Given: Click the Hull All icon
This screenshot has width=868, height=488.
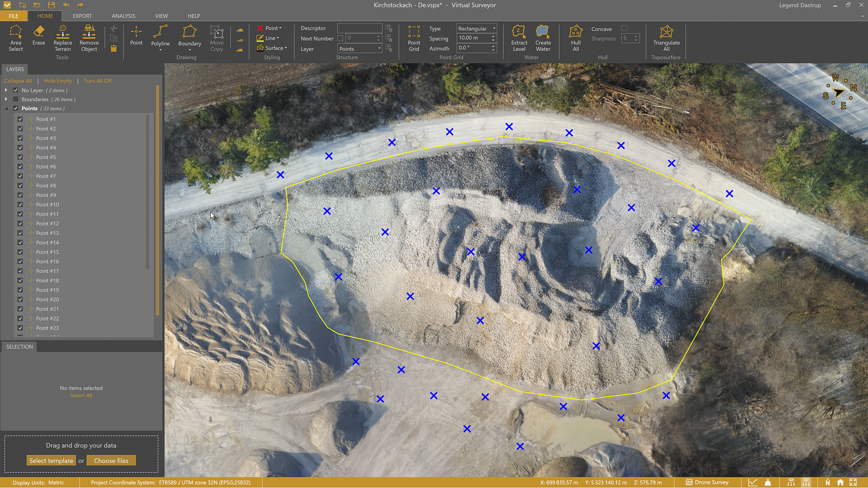Looking at the screenshot, I should pyautogui.click(x=576, y=38).
